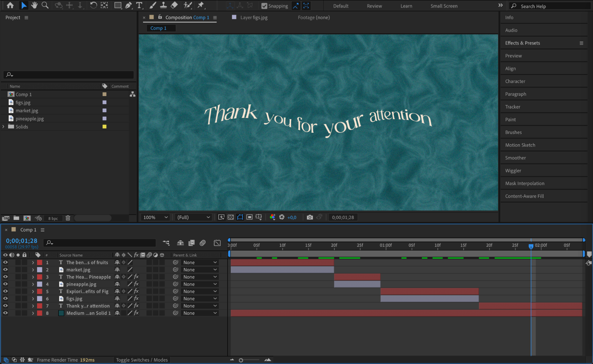Viewport: 593px width, 364px height.
Task: Open the (Full) resolution dropdown
Action: click(193, 217)
